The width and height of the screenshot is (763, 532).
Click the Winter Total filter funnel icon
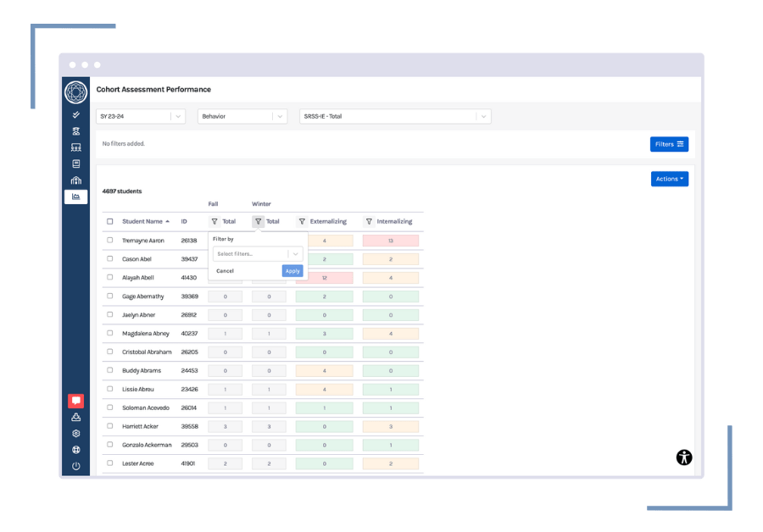point(258,221)
